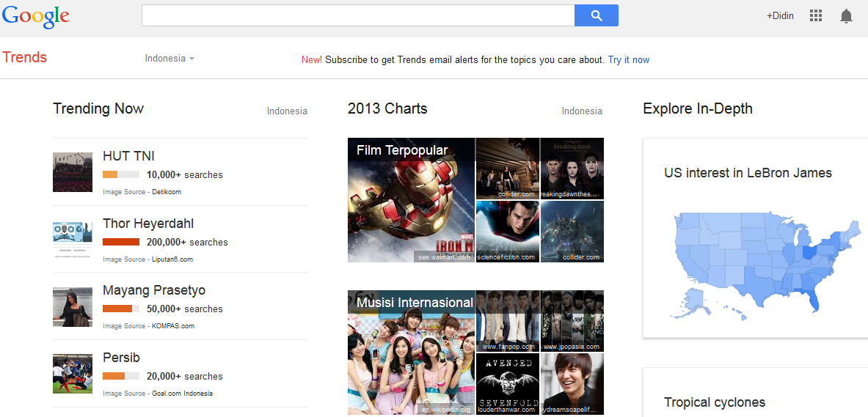The height and width of the screenshot is (417, 868).
Task: Open the Detikcom image source link
Action: (167, 192)
